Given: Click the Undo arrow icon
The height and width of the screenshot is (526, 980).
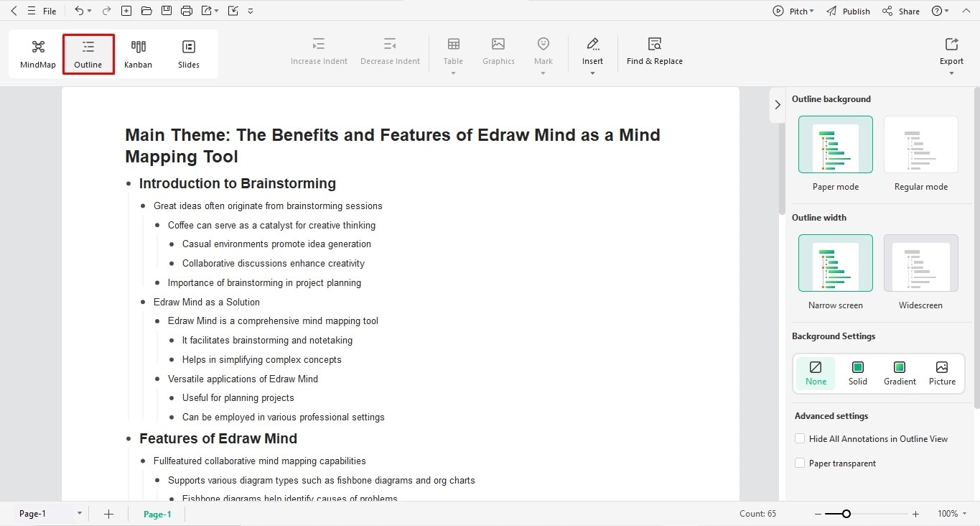Looking at the screenshot, I should click(x=79, y=11).
